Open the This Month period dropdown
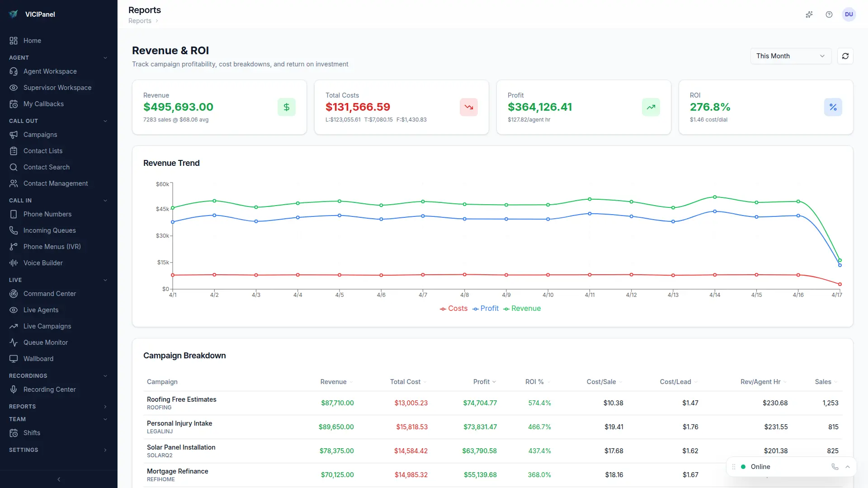868x488 pixels. tap(790, 56)
